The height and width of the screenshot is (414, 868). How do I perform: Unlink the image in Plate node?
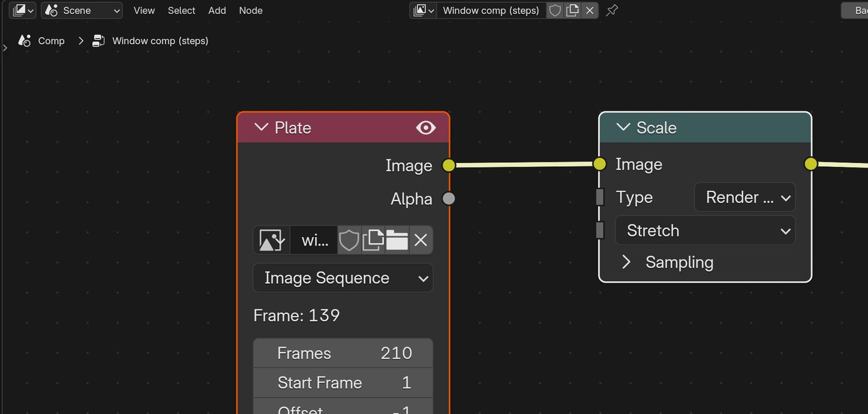click(x=421, y=240)
